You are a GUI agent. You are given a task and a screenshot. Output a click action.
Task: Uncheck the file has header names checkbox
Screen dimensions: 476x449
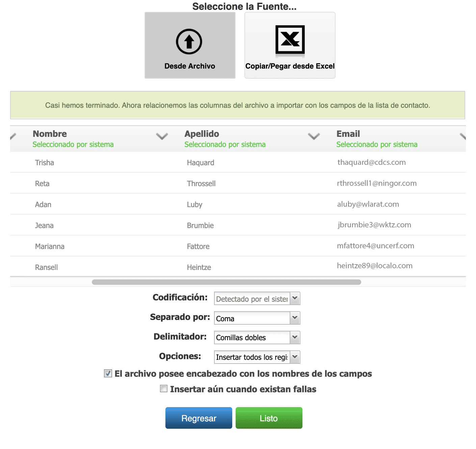coord(108,373)
